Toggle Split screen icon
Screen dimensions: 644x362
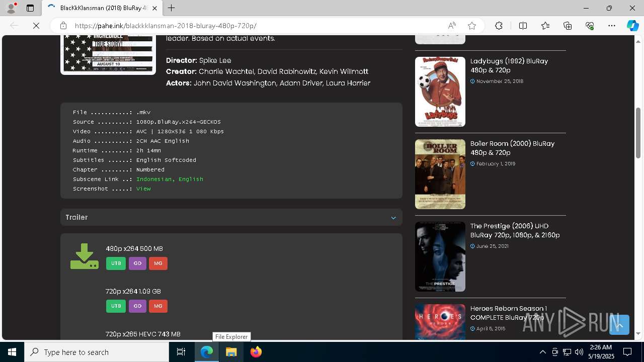coord(523,26)
